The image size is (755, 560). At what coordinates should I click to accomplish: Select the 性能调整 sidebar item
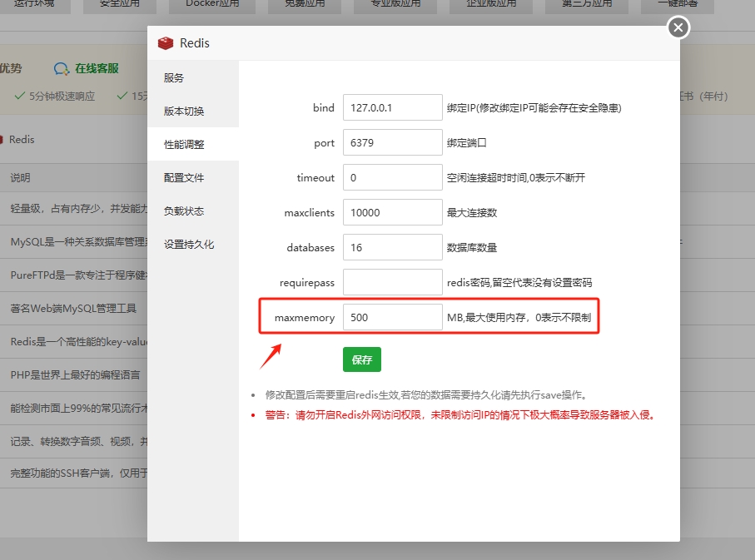184,145
